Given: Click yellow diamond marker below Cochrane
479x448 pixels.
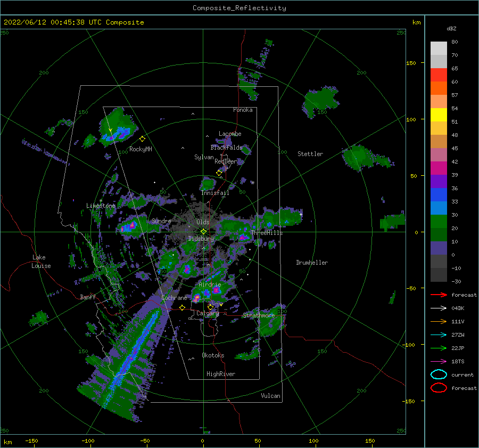Looking at the screenshot, I should point(182,307).
